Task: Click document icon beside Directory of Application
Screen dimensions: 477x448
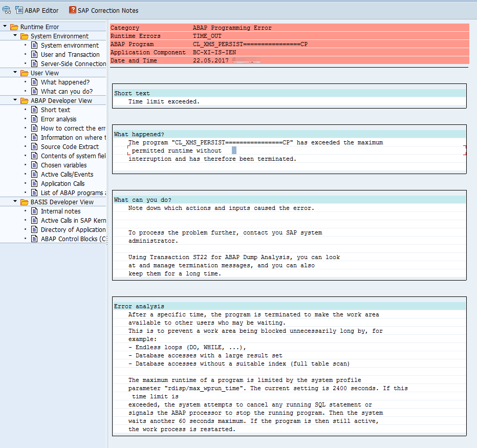Action: point(35,229)
